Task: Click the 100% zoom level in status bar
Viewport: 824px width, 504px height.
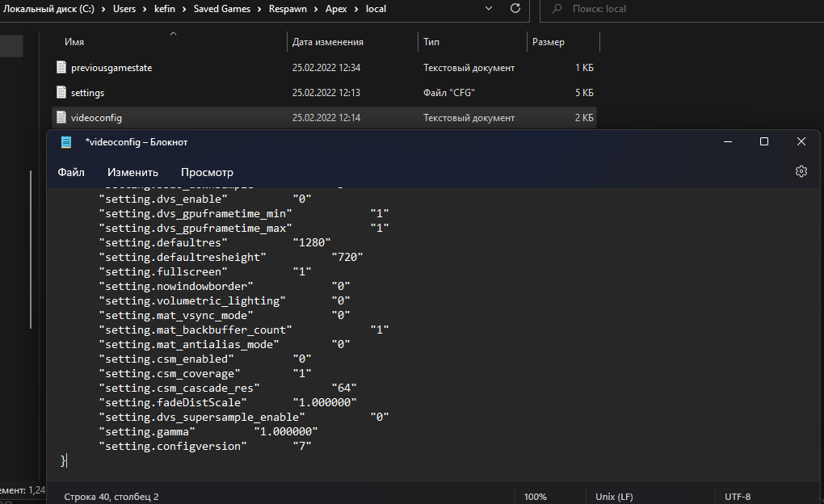Action: point(536,495)
